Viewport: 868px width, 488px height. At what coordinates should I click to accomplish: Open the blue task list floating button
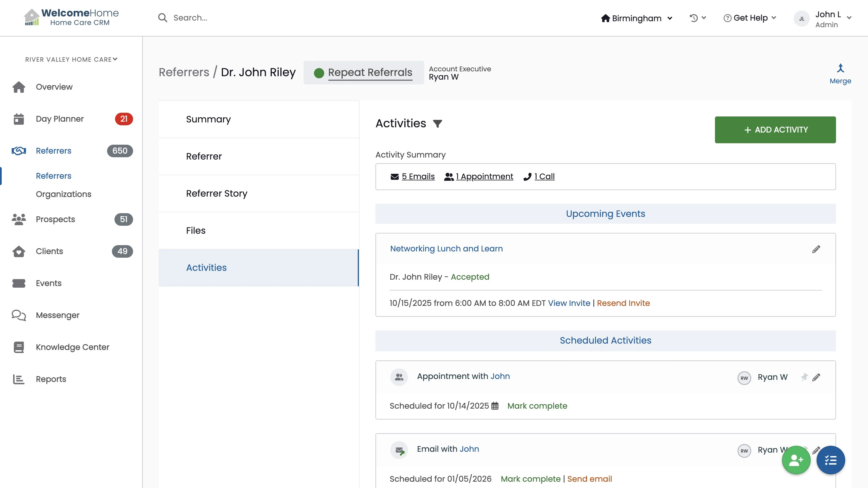[x=830, y=460]
